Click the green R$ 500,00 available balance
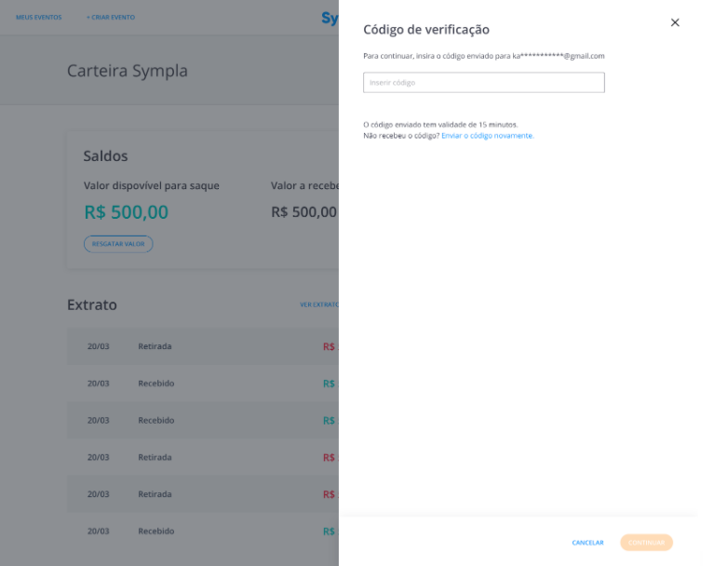Image resolution: width=728 pixels, height=566 pixels. 127,212
